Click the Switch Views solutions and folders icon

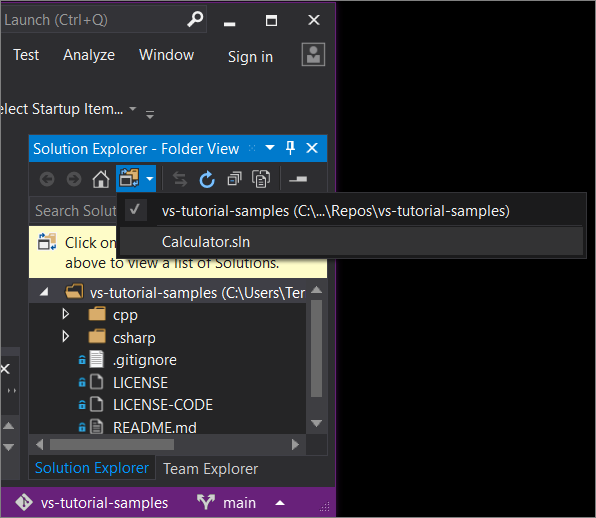(130, 178)
